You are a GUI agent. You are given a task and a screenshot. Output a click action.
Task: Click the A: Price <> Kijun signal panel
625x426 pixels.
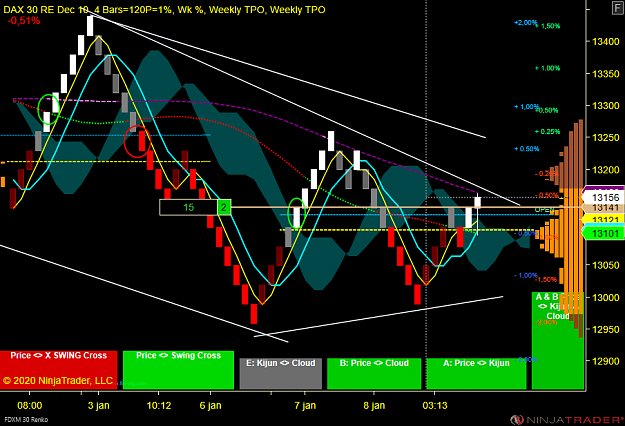[x=476, y=373]
